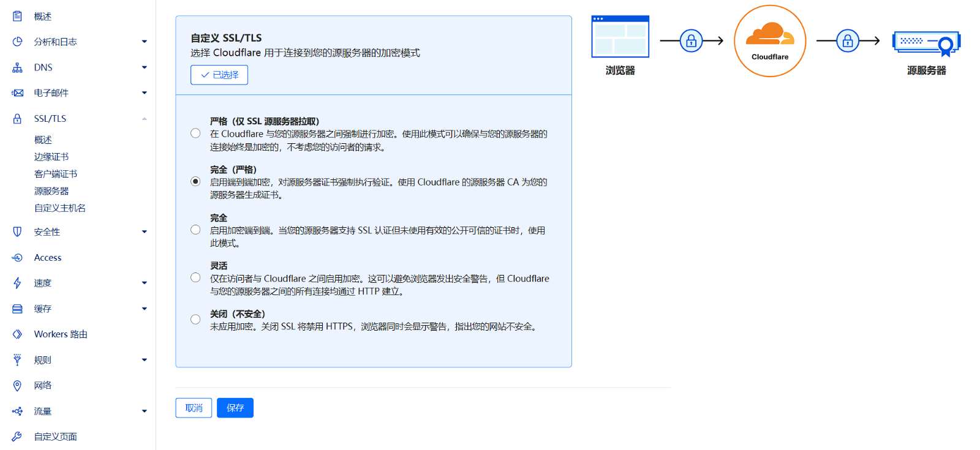Click the 源服务器 label under the server diagram

click(927, 70)
